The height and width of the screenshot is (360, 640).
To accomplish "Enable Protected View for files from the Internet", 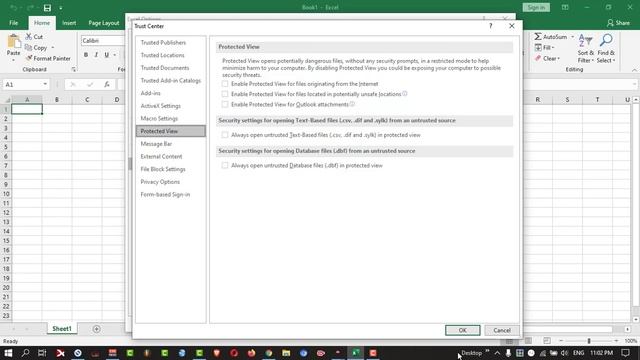I will click(225, 84).
